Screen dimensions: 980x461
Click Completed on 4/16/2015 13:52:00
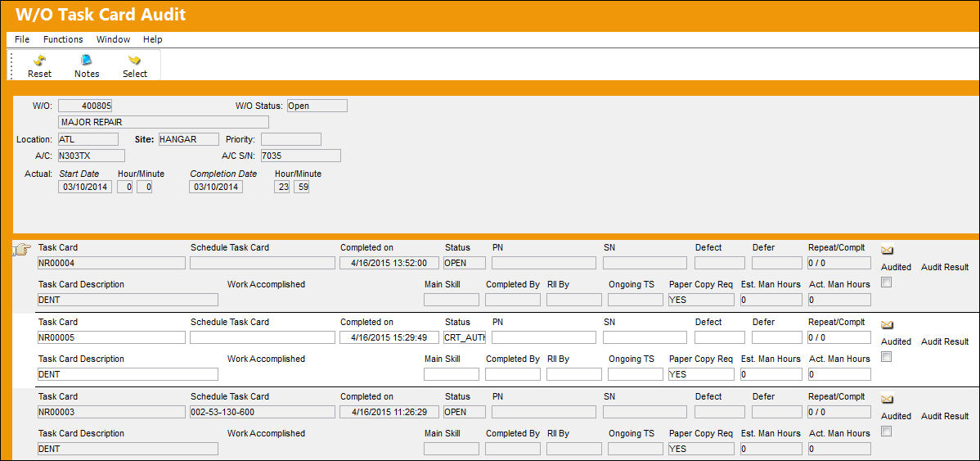click(389, 263)
